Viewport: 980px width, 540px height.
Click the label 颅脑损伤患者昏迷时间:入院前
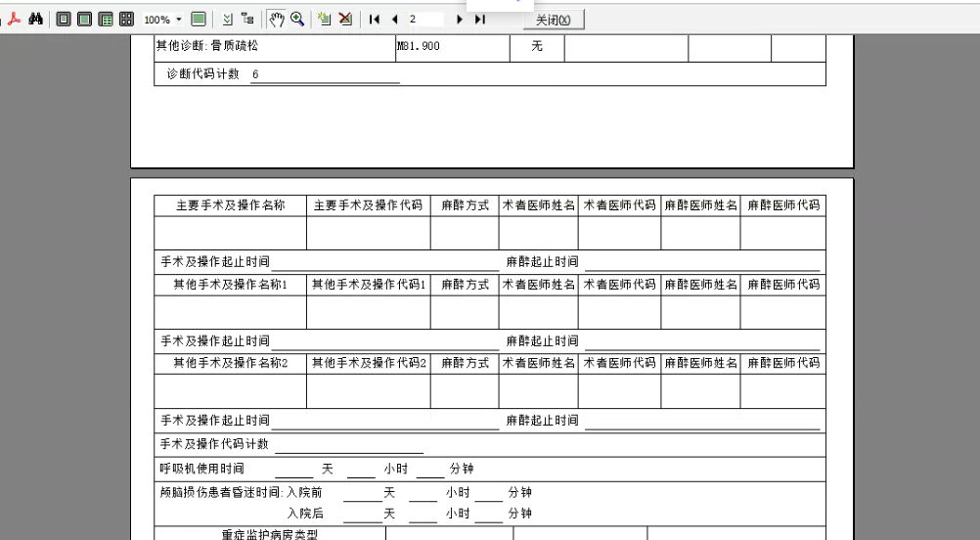coord(242,492)
